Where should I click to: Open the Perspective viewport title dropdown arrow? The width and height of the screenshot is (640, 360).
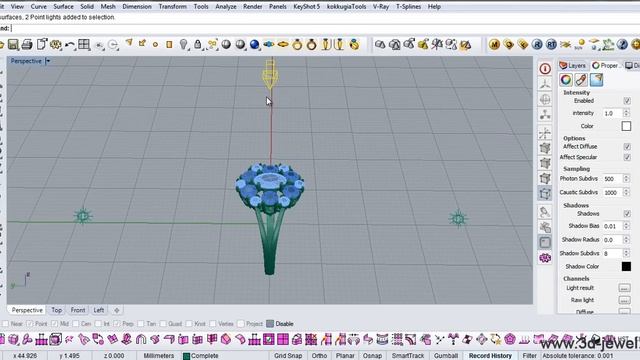click(48, 61)
